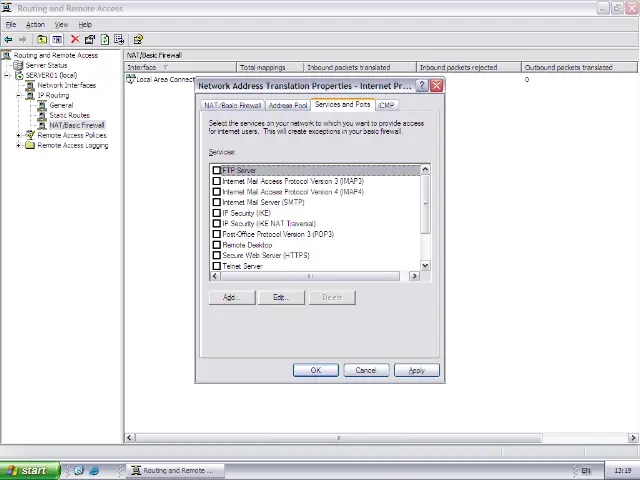Click the Remote Access Policies icon
The image size is (640, 480).
point(30,135)
